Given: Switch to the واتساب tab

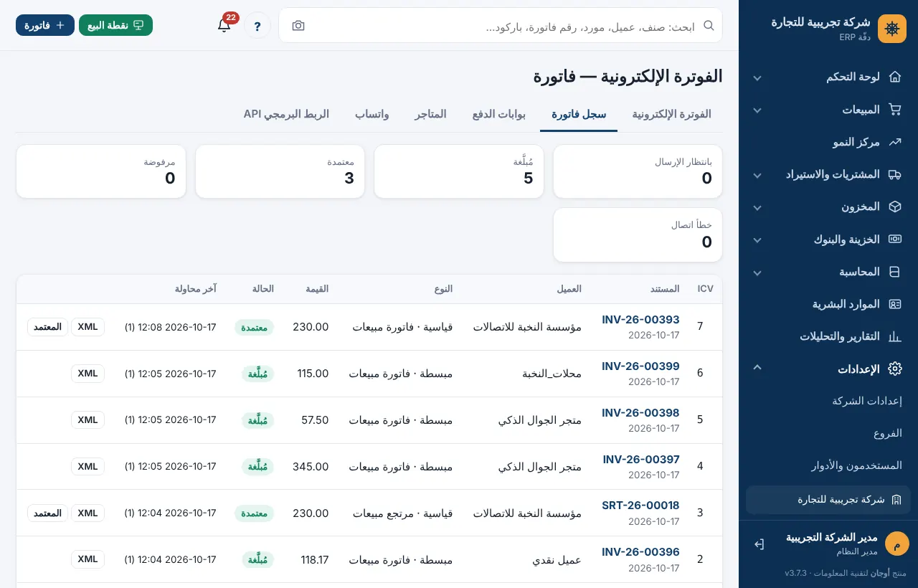Looking at the screenshot, I should point(372,114).
